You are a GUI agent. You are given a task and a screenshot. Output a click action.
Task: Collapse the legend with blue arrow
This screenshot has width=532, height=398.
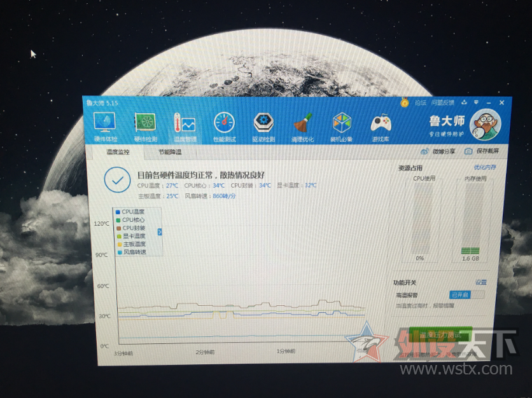(160, 232)
